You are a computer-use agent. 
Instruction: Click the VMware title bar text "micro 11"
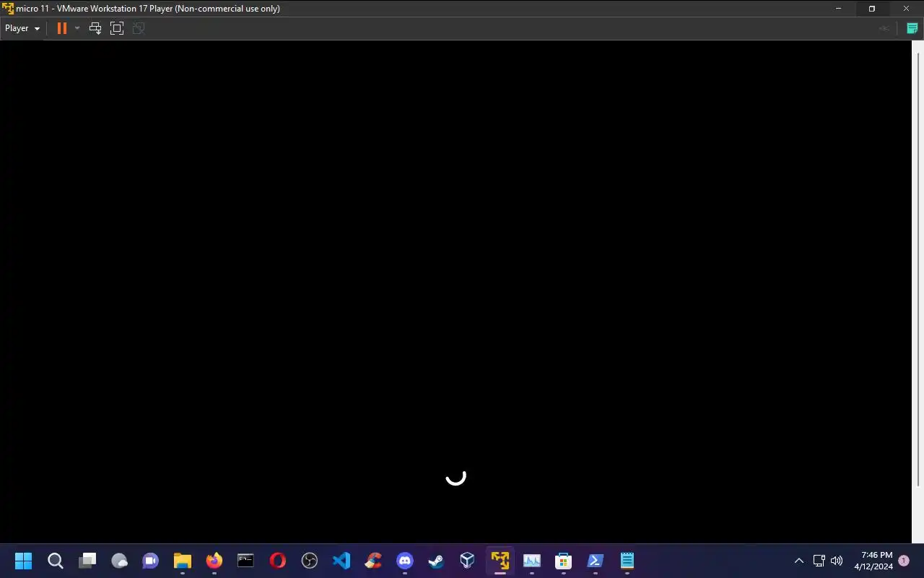[32, 9]
